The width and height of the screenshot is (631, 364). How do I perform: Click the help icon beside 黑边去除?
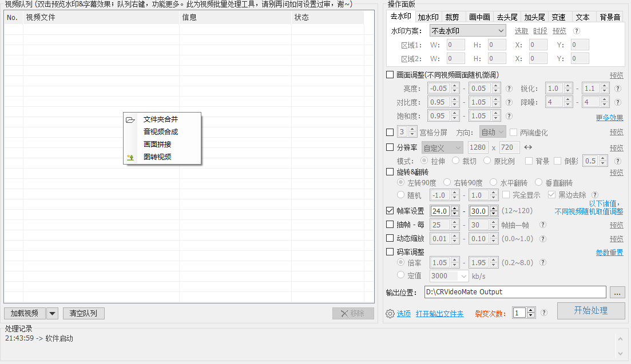(x=595, y=195)
